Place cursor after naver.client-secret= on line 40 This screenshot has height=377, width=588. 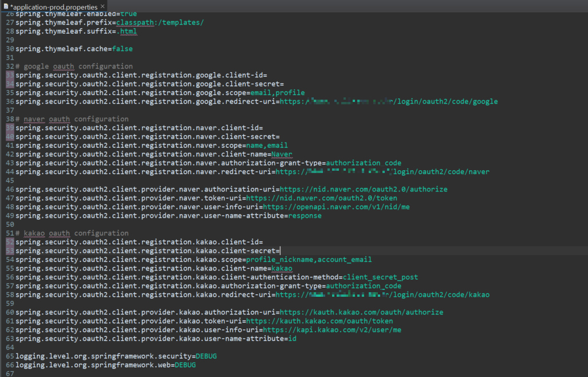280,136
